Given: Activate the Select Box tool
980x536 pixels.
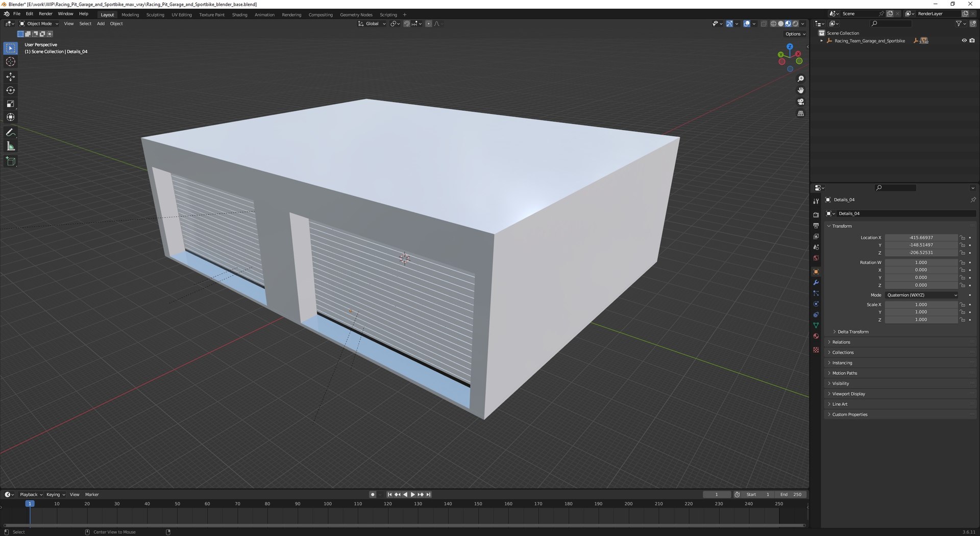Looking at the screenshot, I should click(x=10, y=48).
